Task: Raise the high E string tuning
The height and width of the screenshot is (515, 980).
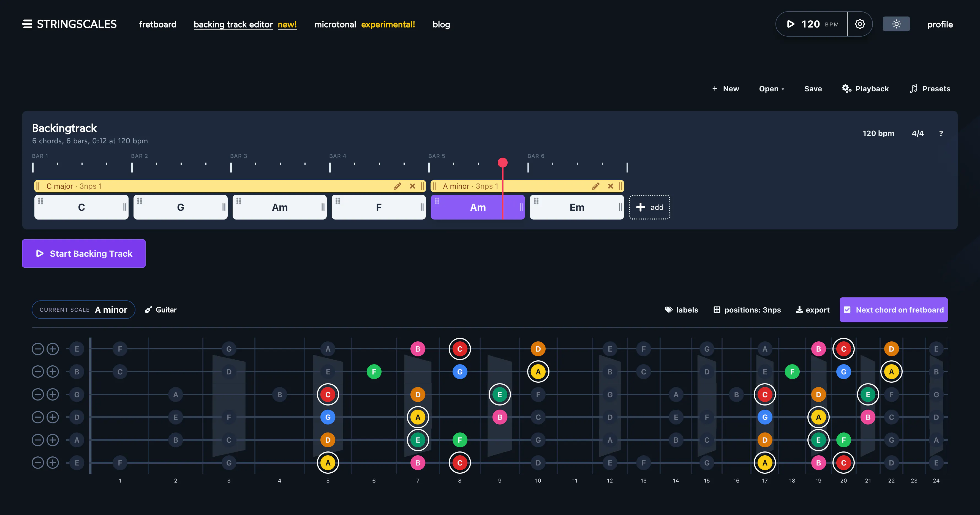Action: click(x=53, y=349)
